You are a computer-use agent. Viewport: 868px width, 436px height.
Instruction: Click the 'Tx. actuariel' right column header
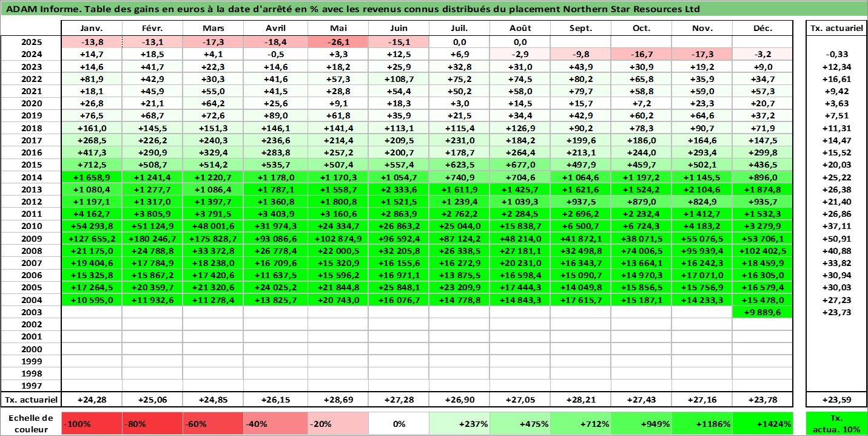tap(836, 29)
